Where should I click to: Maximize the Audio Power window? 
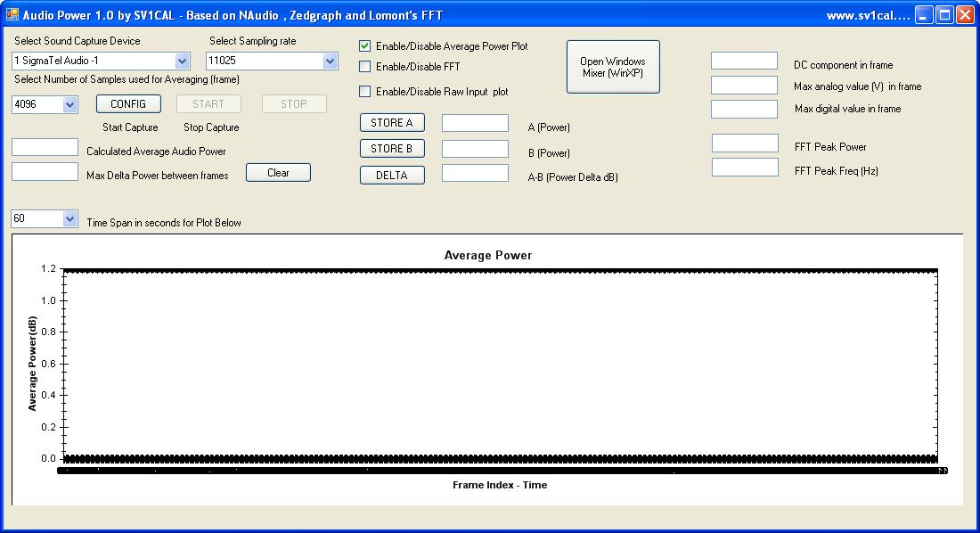coord(944,15)
